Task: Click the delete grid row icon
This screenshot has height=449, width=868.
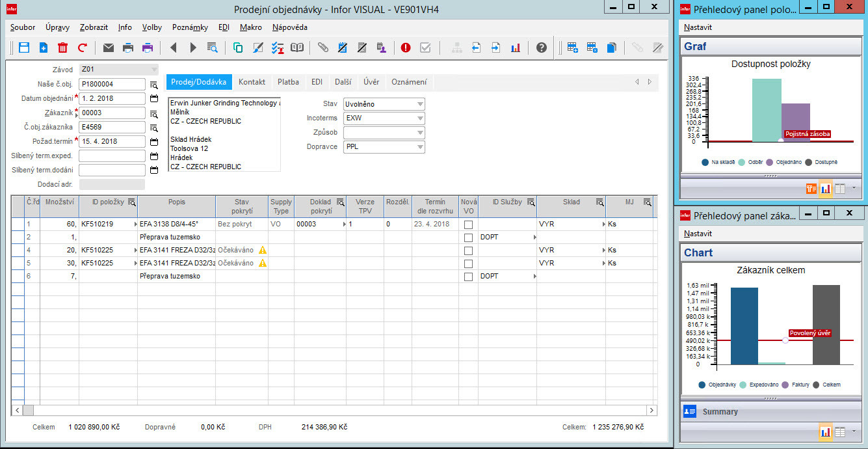Action: coord(592,48)
